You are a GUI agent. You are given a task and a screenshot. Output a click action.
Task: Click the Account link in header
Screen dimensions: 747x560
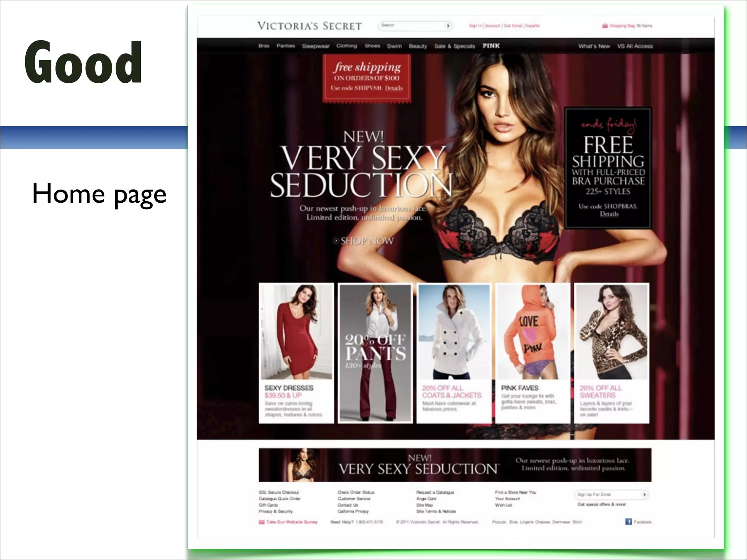492,26
